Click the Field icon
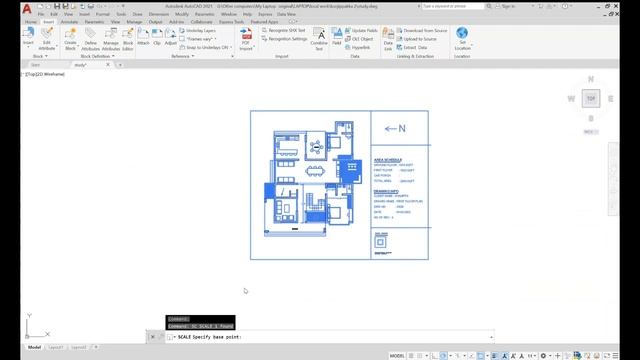 point(337,33)
